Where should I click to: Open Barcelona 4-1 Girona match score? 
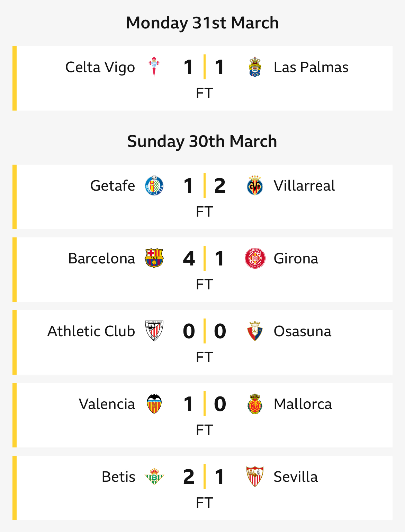tap(204, 258)
